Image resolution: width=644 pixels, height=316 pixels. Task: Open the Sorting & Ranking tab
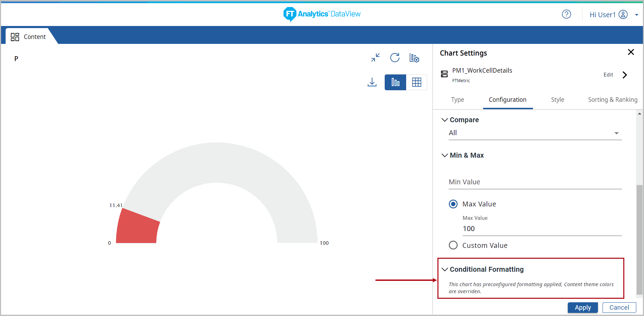(612, 100)
